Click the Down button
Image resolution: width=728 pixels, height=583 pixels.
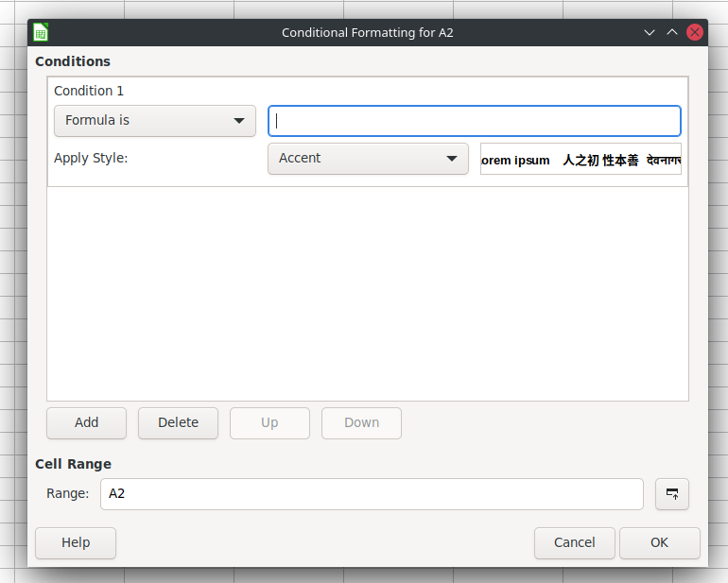(362, 423)
